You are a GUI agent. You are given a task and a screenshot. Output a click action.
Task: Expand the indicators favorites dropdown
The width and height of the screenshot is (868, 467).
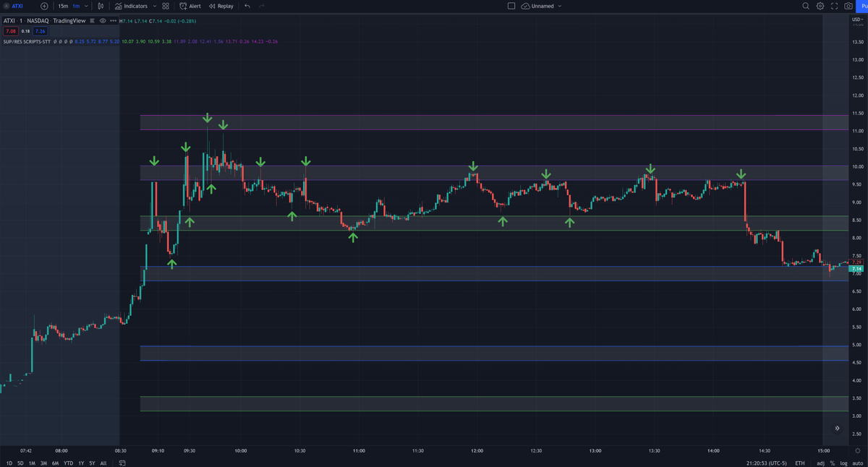point(155,6)
